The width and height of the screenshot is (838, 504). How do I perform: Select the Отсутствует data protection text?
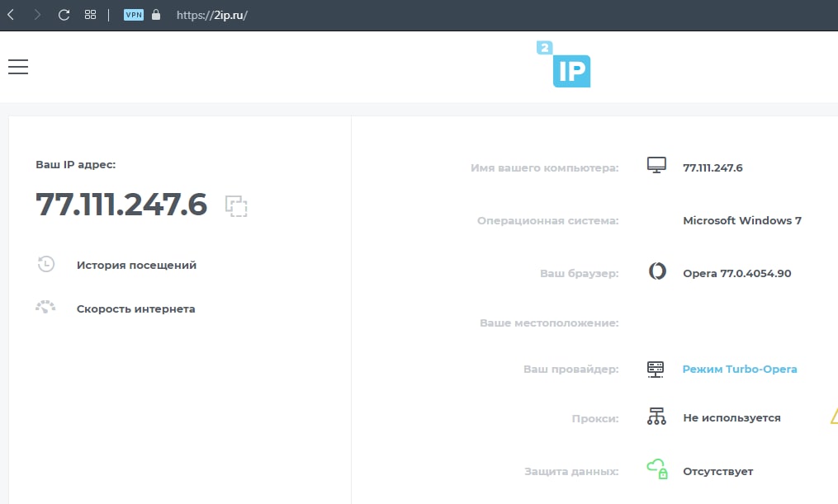717,472
